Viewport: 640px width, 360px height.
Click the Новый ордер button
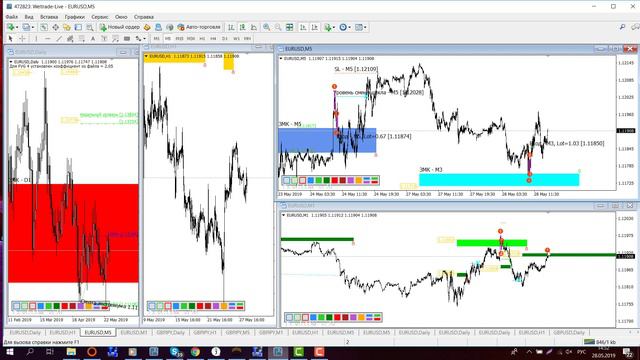click(x=120, y=27)
